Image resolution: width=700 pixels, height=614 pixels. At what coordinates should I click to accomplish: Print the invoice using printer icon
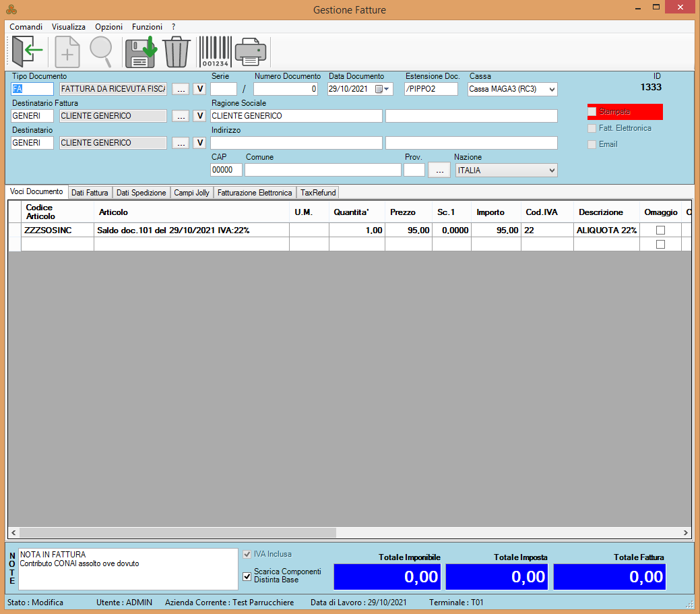[250, 51]
